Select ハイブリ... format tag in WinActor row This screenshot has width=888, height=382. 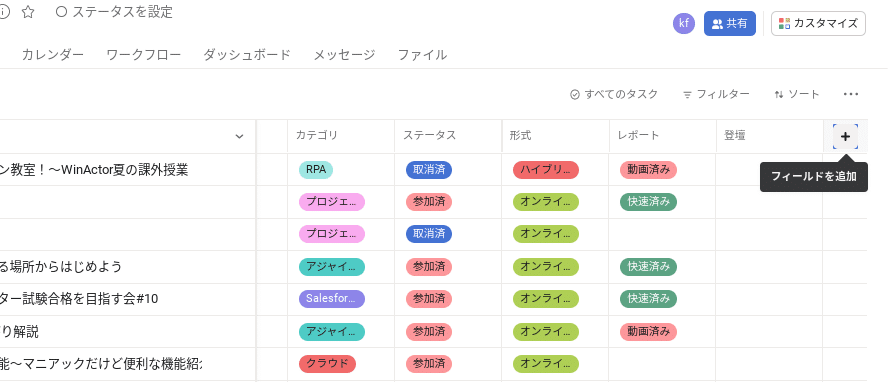(546, 170)
